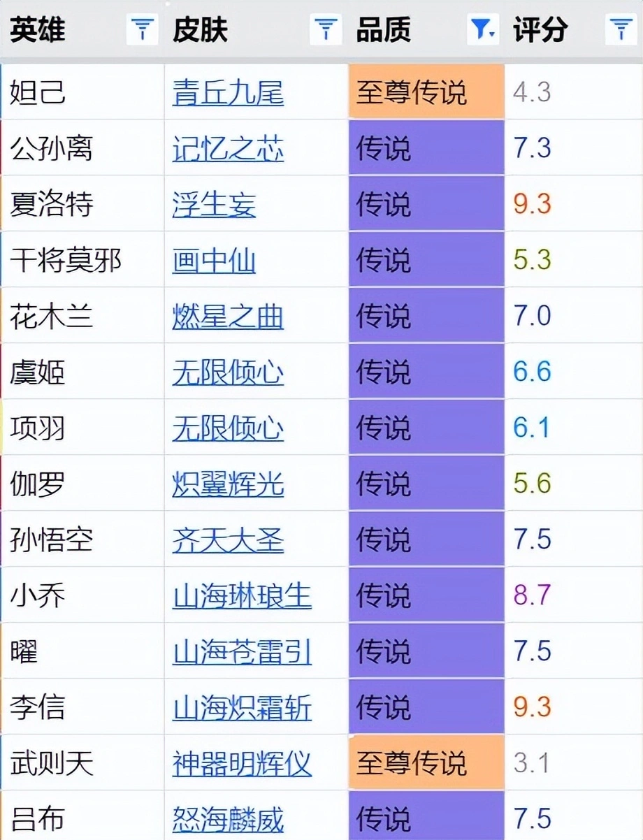Open the 炽翼辉光 skin link

(228, 484)
